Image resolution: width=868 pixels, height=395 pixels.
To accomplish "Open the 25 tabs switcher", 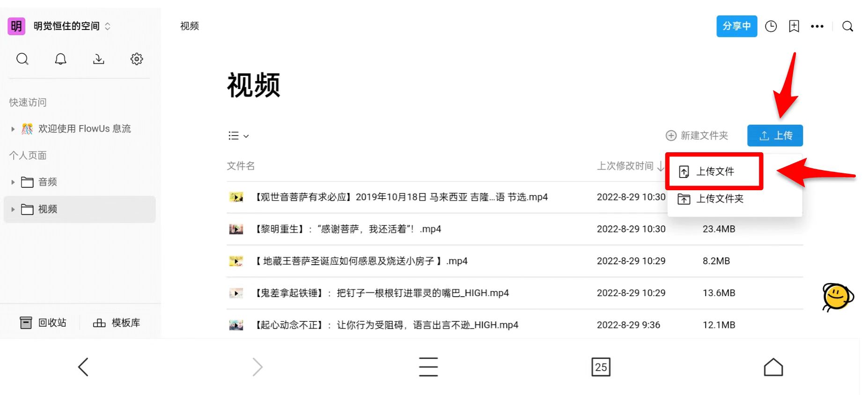I will tap(601, 367).
